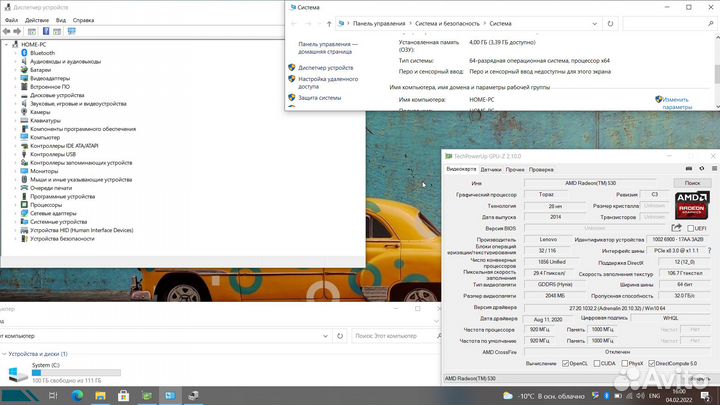
Task: Open File Explorer from the taskbar
Action: pos(100,395)
